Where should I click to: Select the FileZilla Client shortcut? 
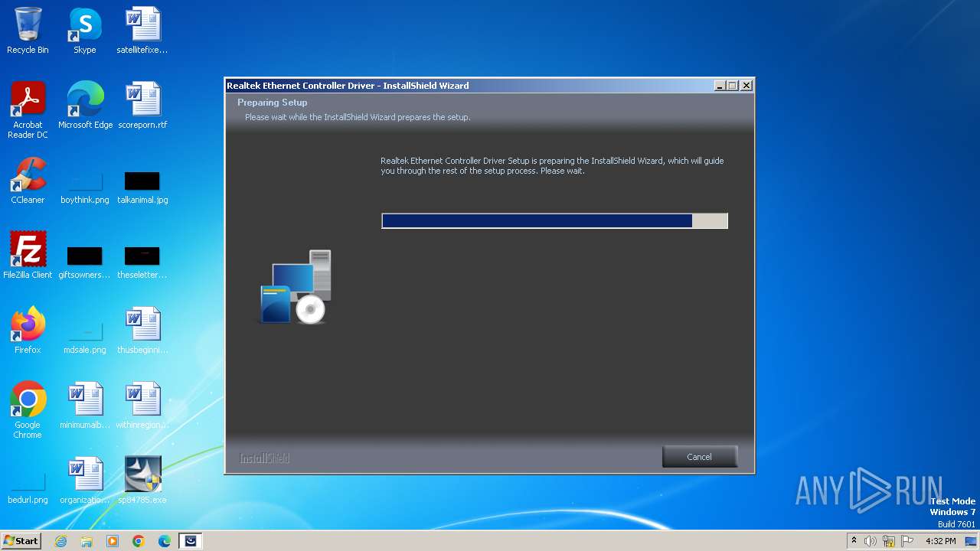coord(28,256)
